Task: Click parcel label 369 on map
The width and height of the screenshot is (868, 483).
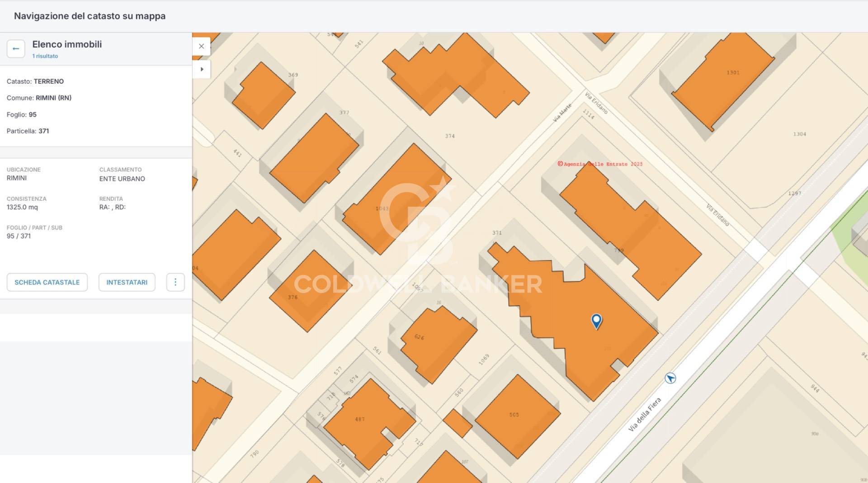Action: (x=293, y=75)
